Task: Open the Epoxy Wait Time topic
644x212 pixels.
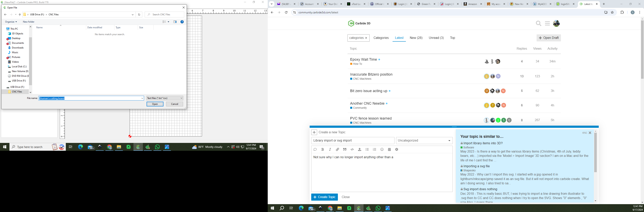Action: [363, 59]
